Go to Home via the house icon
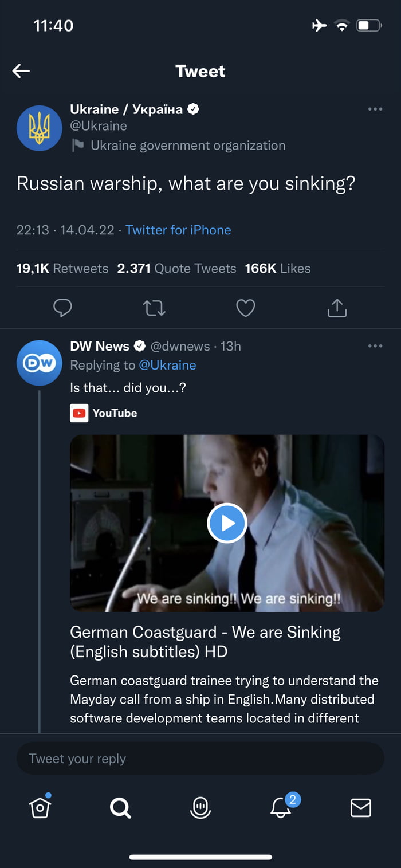Image resolution: width=401 pixels, height=868 pixels. click(x=39, y=808)
